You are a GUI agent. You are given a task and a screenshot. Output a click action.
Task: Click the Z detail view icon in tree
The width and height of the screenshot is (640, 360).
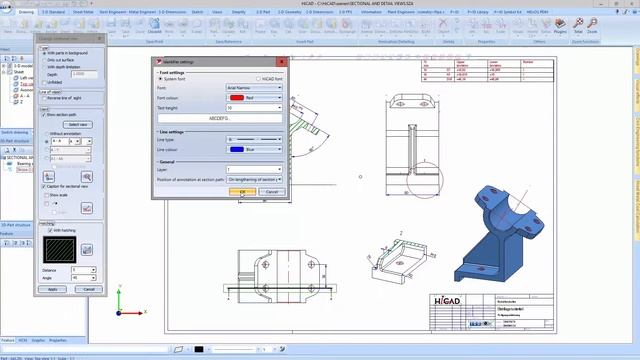click(x=16, y=102)
